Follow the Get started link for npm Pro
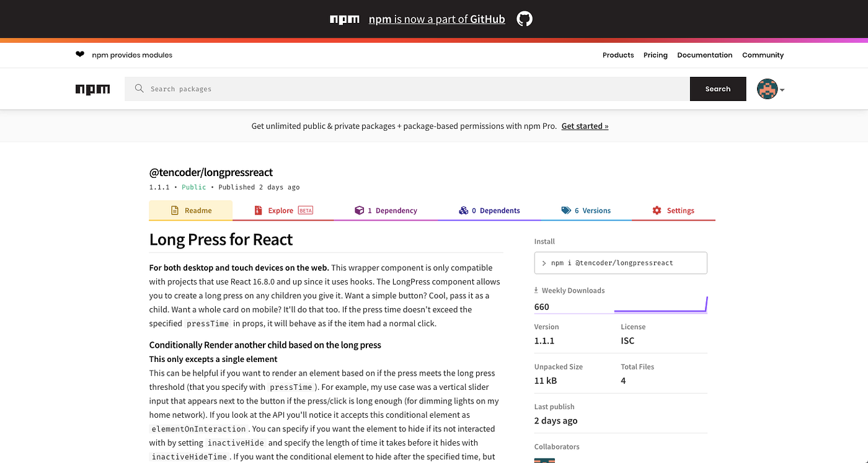868x463 pixels. [x=584, y=126]
